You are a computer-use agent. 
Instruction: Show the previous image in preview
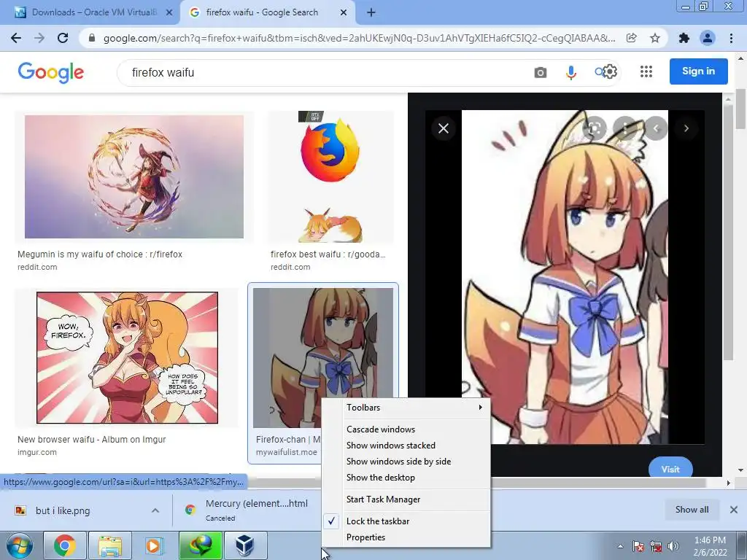[656, 128]
